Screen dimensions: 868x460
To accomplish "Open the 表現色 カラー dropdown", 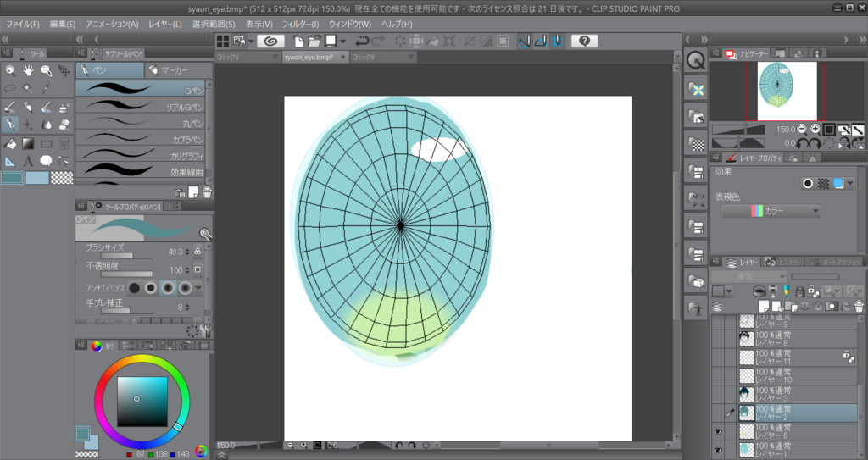I will point(771,211).
